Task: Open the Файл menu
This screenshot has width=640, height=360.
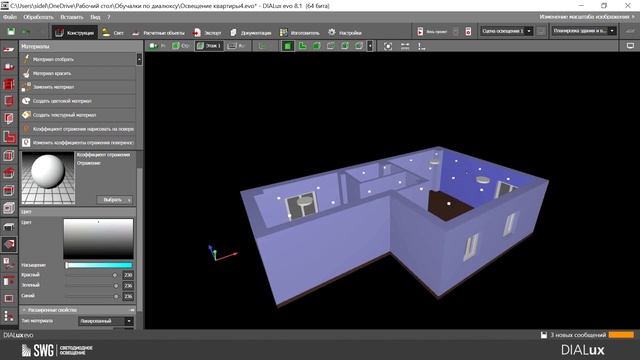Action: click(10, 17)
